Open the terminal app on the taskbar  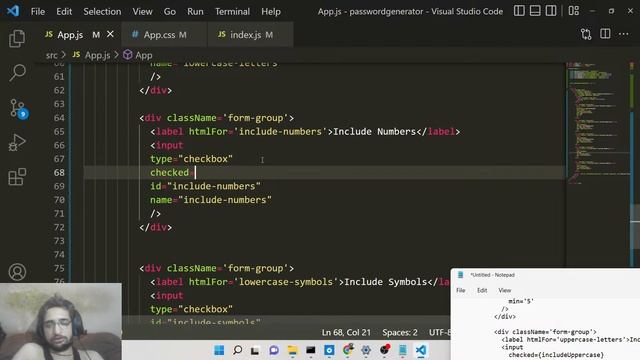click(311, 350)
